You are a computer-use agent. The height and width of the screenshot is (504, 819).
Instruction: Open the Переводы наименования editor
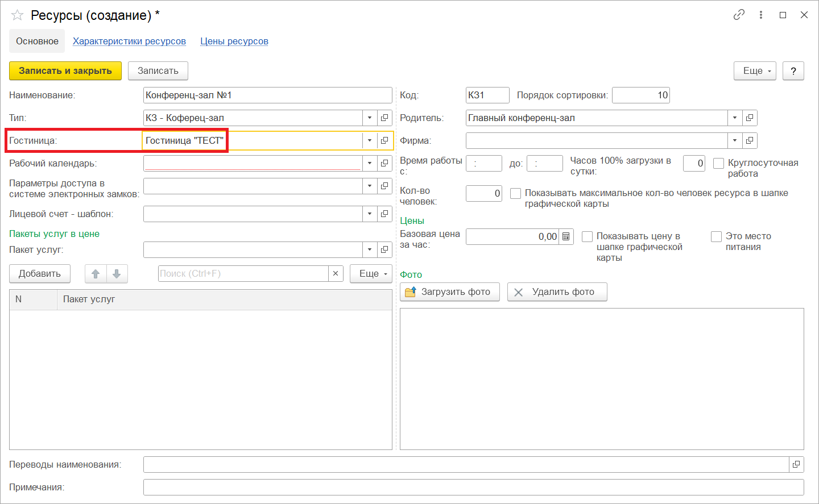[796, 464]
